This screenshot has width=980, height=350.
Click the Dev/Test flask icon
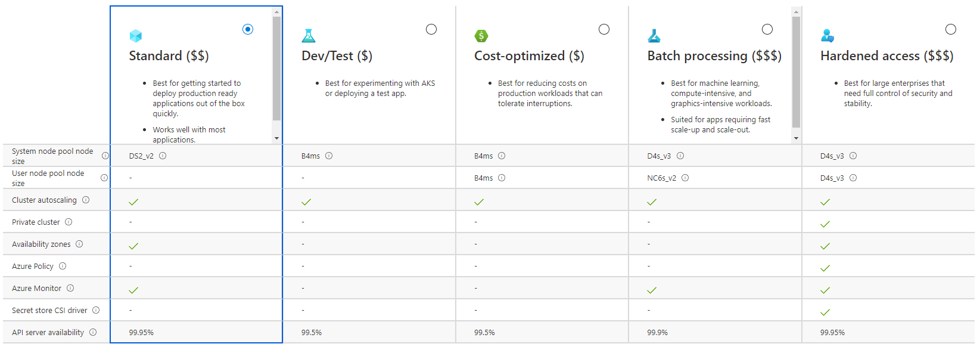pyautogui.click(x=309, y=36)
